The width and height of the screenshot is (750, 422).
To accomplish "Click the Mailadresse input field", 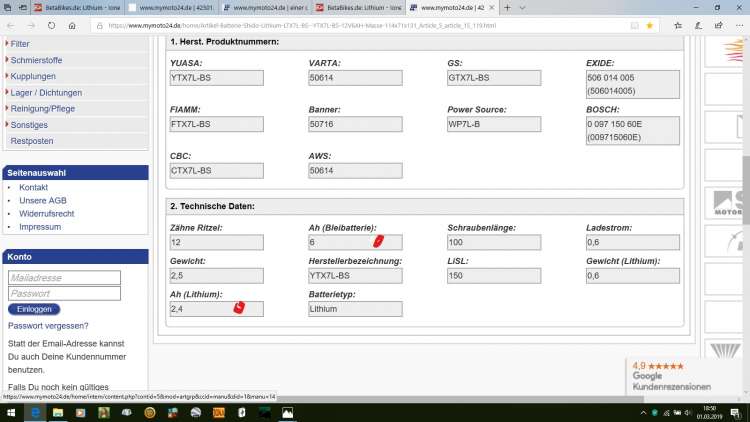I will coord(64,278).
